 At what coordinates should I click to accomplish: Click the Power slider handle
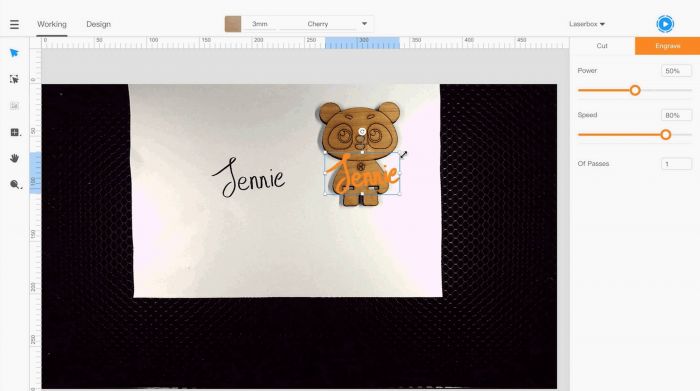coord(635,90)
